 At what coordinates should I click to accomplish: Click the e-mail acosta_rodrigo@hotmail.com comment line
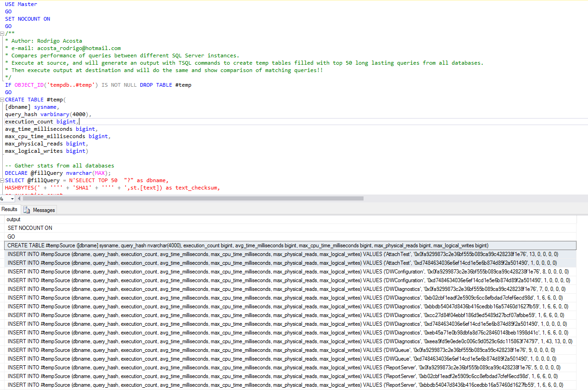[x=63, y=48]
